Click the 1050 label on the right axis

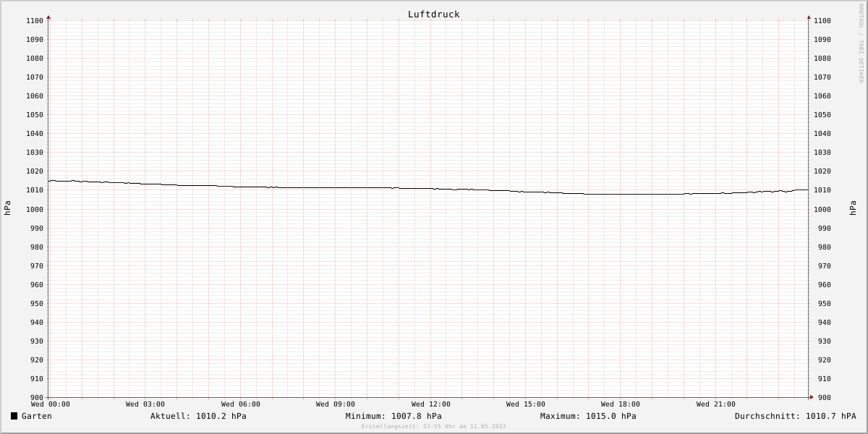(822, 115)
